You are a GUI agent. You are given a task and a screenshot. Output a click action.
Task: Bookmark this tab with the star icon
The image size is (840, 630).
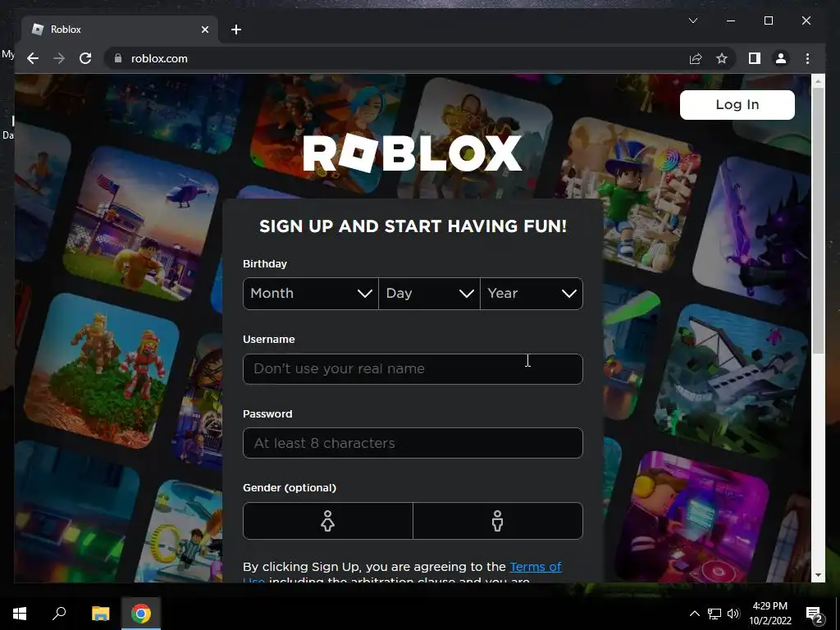pos(722,58)
